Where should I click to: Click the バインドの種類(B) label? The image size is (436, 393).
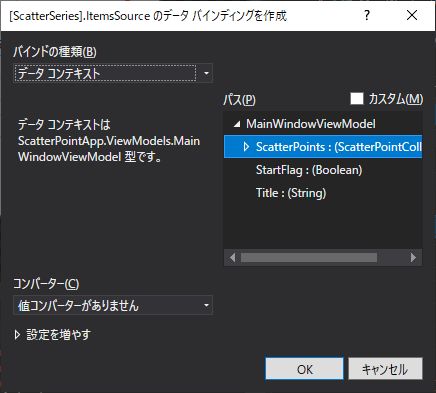55,52
